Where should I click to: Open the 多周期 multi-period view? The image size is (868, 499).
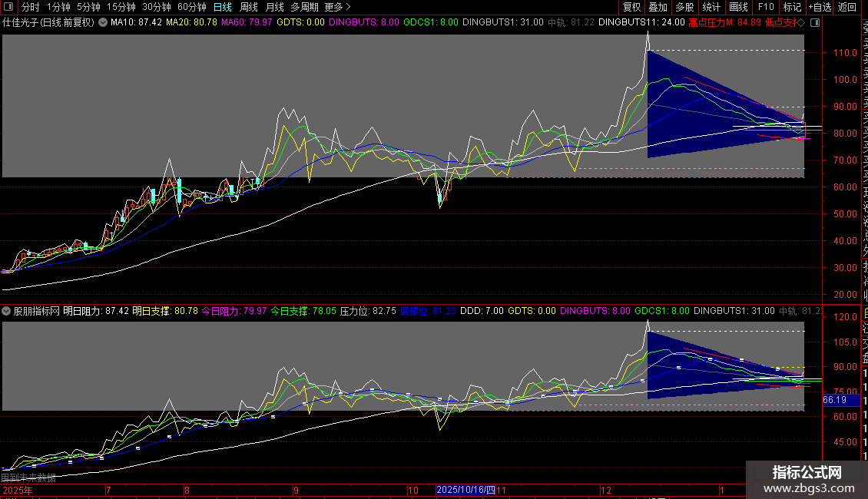304,7
